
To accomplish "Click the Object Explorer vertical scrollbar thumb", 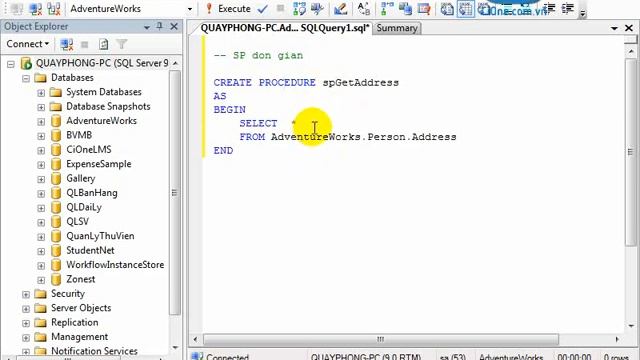I will pos(175,193).
